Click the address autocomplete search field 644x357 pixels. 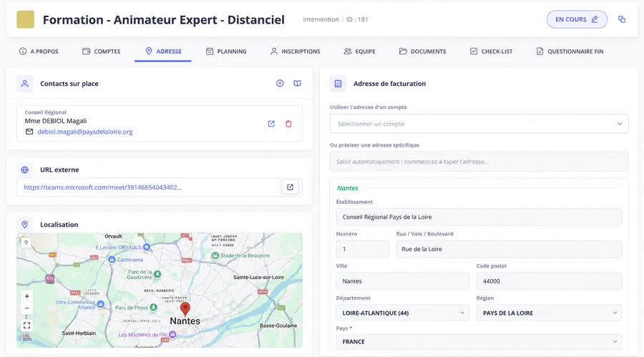tap(479, 162)
